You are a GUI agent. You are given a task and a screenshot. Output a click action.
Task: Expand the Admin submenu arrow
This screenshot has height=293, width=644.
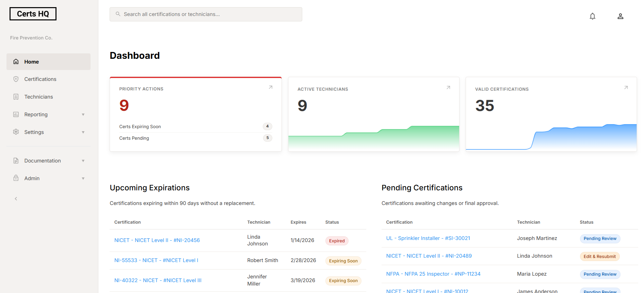83,178
